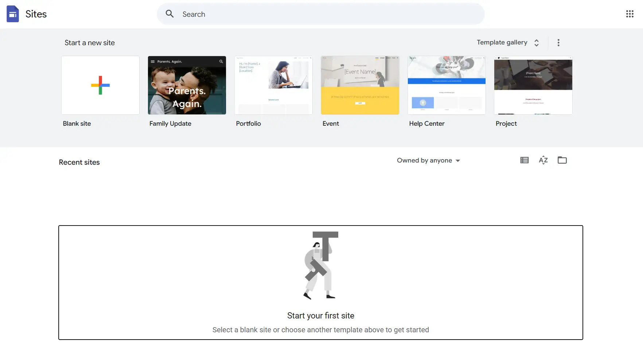
Task: Click the Help Center label
Action: 427,124
